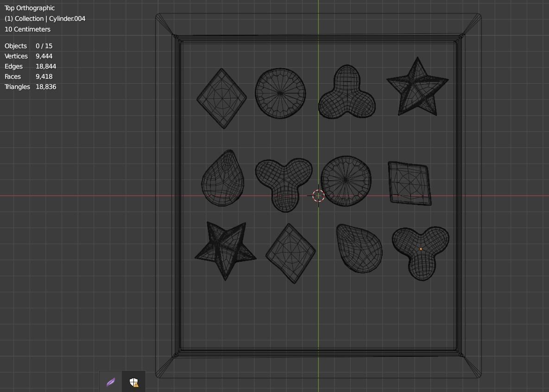Select the diamond mesh in the top row
The width and height of the screenshot is (549, 392).
click(221, 98)
